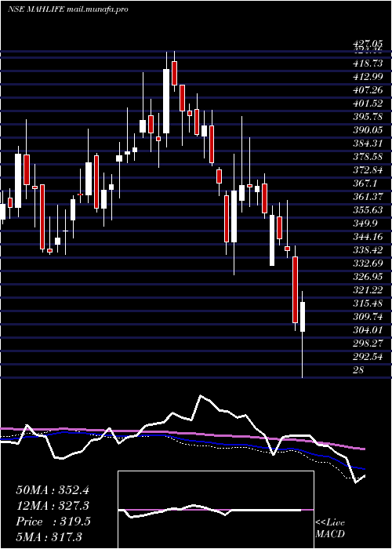392x549 pixels.
Task: Select the 355.63 price level label
Action: click(x=368, y=209)
